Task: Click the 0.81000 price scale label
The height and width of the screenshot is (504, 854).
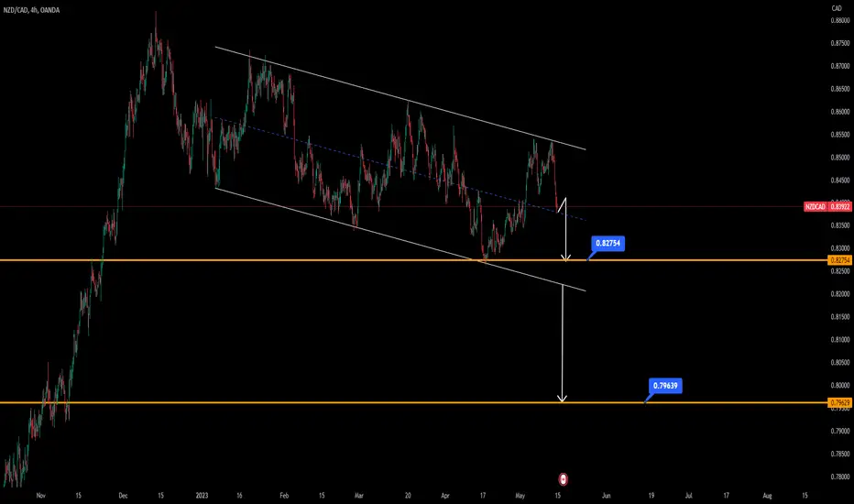Action: [840, 339]
